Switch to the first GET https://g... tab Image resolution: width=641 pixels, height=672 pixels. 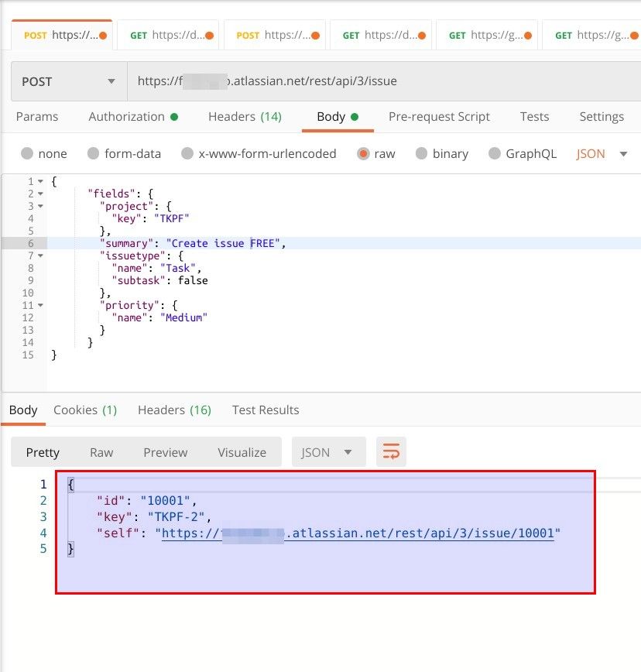point(487,35)
